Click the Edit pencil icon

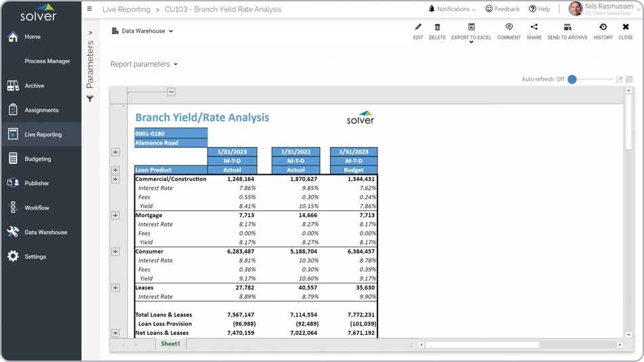click(x=418, y=28)
